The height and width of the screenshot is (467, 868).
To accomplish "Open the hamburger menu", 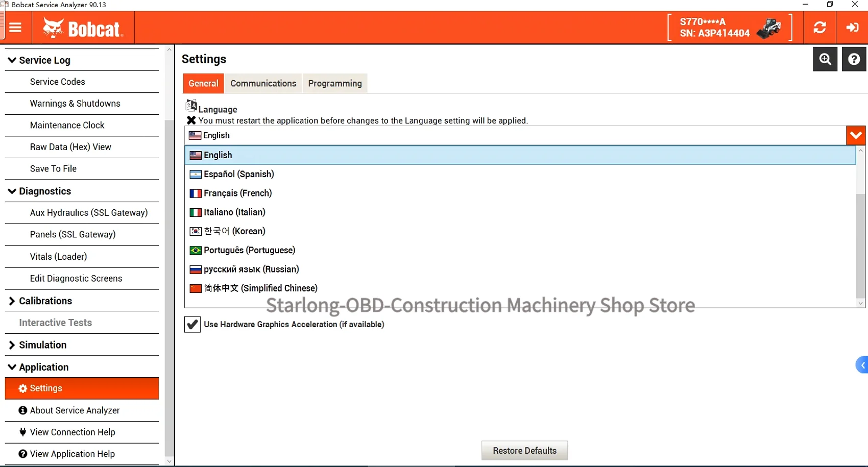I will [x=16, y=28].
